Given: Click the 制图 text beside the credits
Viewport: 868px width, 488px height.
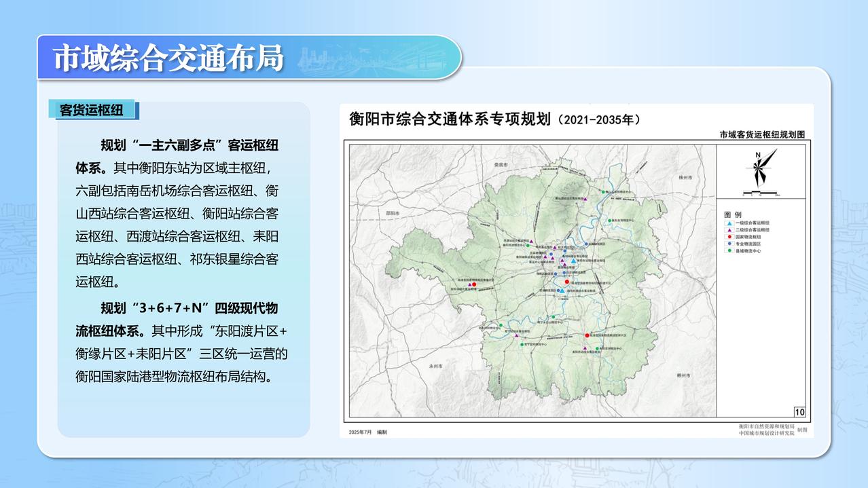Looking at the screenshot, I should tap(802, 430).
